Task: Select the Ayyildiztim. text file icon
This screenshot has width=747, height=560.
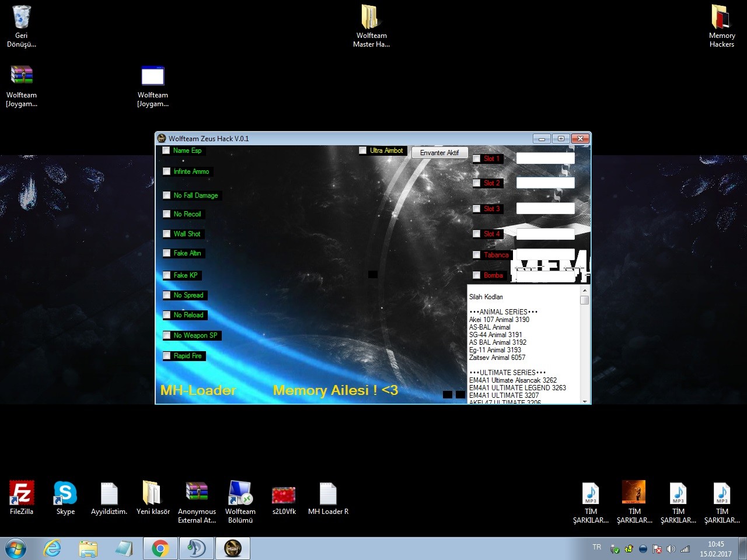Action: coord(109,499)
